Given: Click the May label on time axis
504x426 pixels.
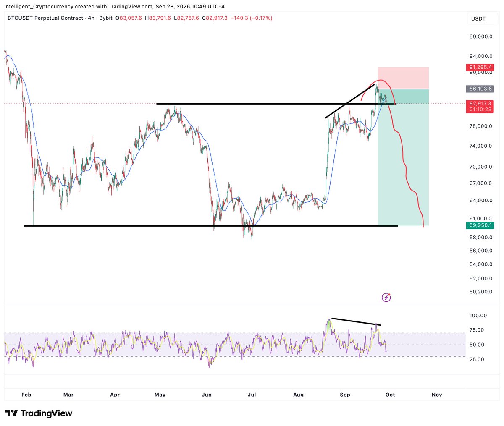Looking at the screenshot, I should coord(160,395).
